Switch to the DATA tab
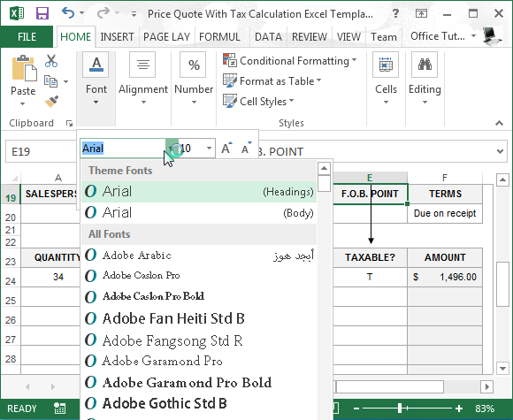 (268, 36)
